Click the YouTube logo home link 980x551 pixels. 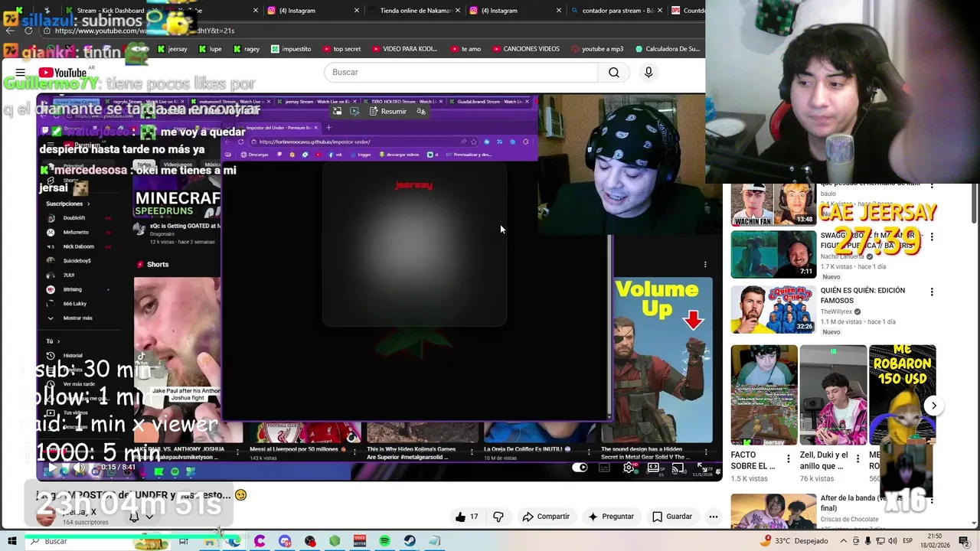tap(62, 73)
